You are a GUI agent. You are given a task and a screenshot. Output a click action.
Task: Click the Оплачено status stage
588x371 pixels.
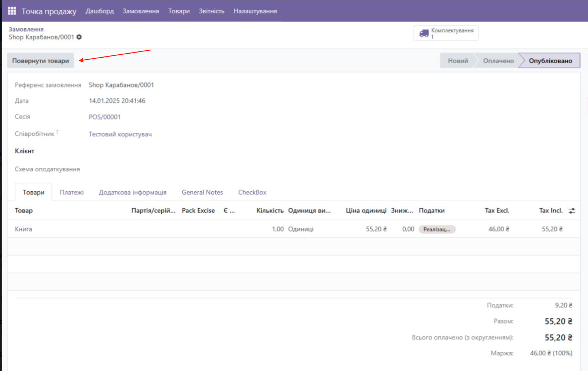498,61
